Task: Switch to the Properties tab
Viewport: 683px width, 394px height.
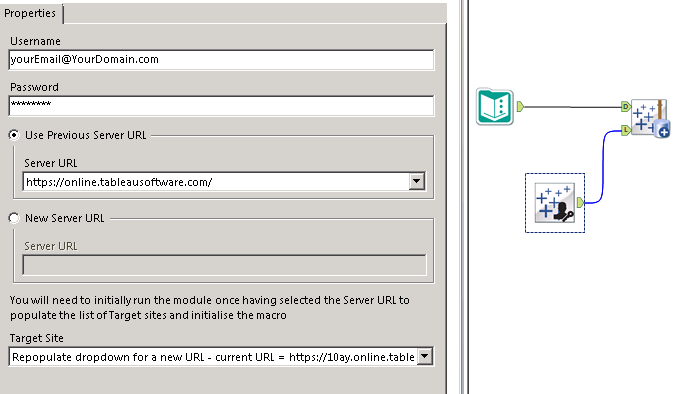Action: [x=30, y=13]
